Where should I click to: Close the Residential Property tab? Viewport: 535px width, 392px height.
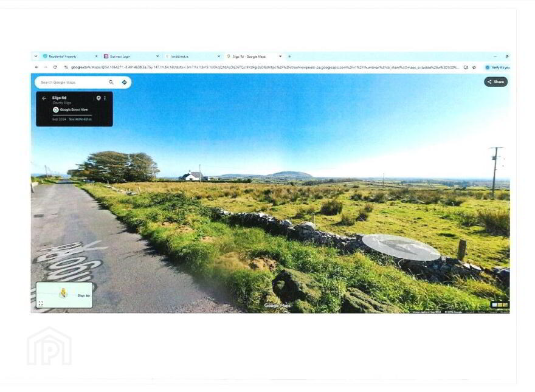96,57
